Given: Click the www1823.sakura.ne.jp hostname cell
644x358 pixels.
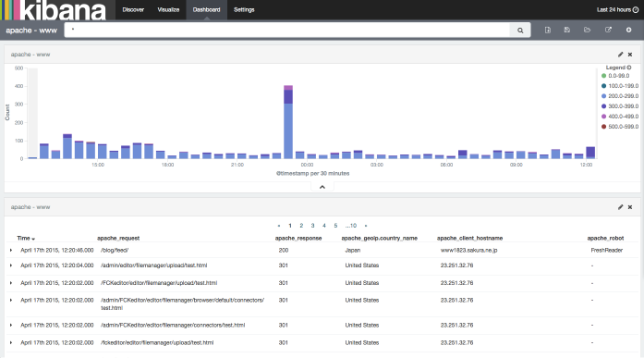Looking at the screenshot, I should (468, 250).
